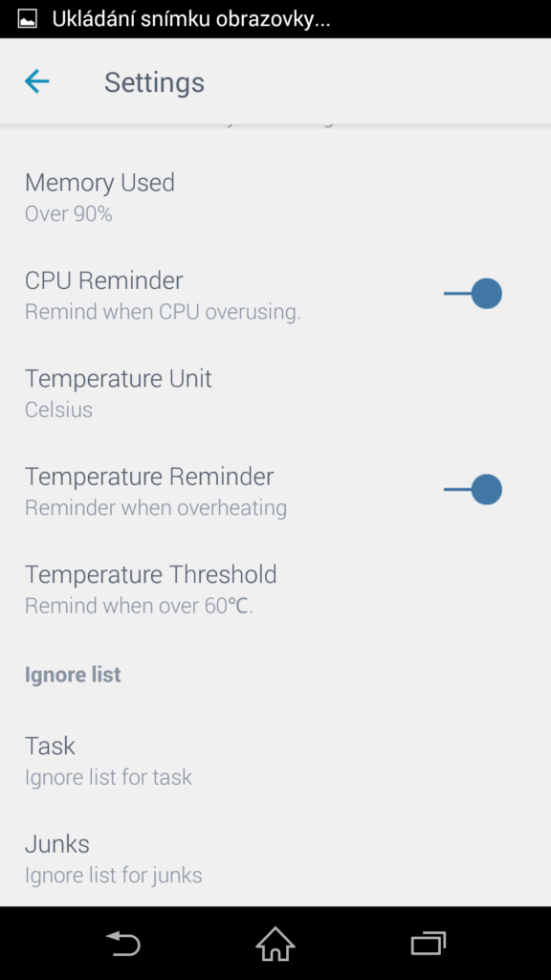Open the screenshot saving notification text
Screen dimensions: 551x980
click(x=191, y=20)
